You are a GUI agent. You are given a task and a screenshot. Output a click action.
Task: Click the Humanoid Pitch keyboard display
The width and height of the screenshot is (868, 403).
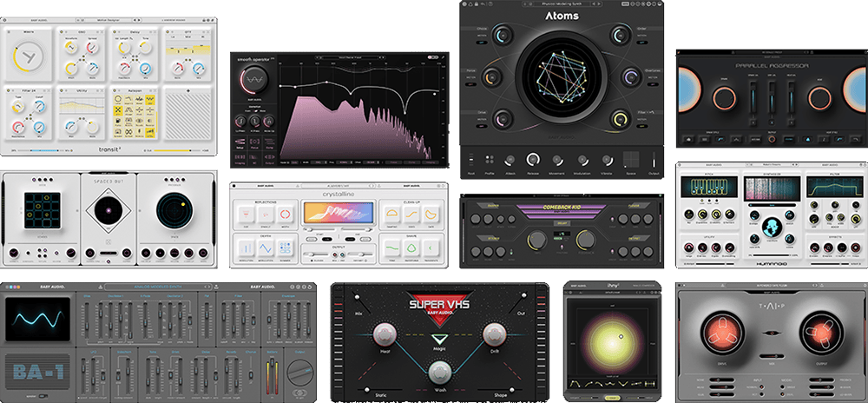click(710, 187)
